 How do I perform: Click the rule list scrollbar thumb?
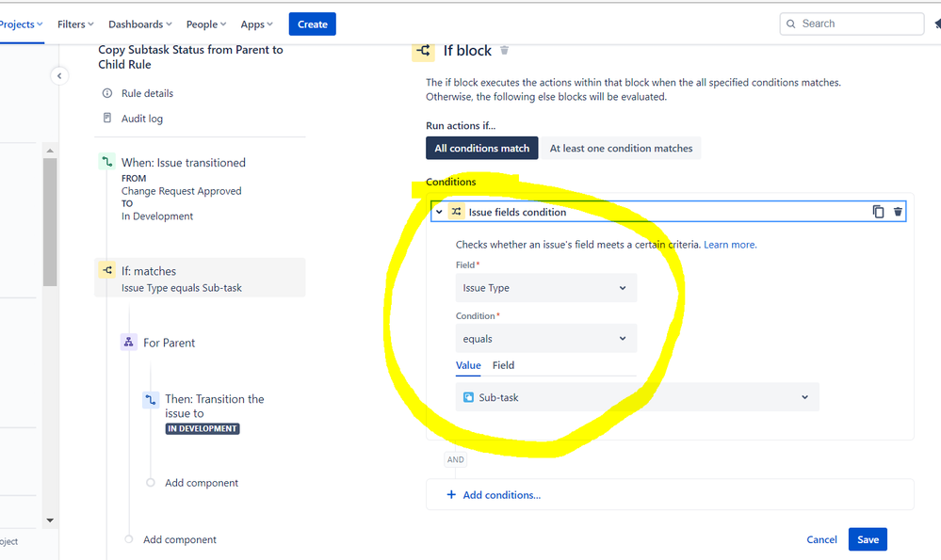pos(51,222)
